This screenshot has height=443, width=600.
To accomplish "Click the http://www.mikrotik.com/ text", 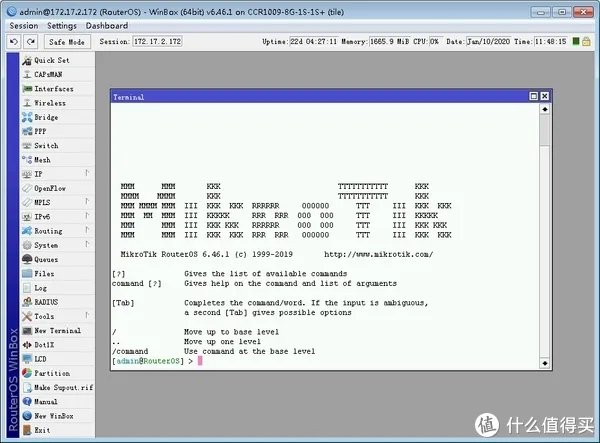I will click(378, 254).
